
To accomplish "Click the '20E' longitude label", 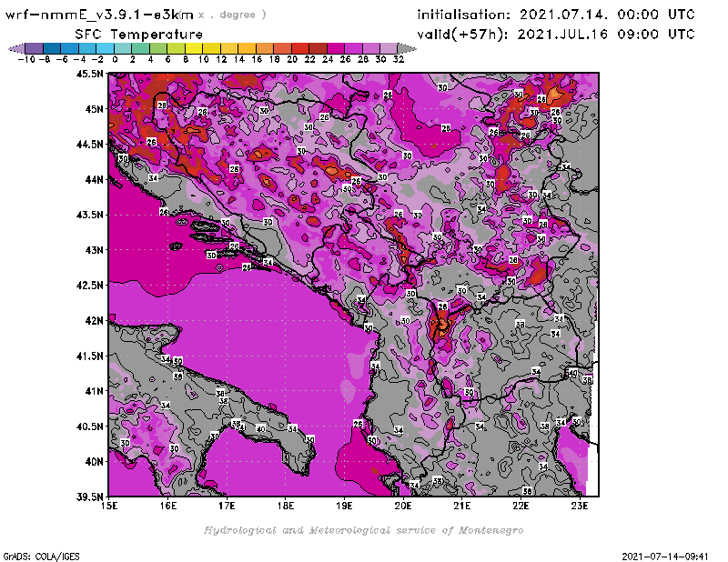I will [403, 506].
